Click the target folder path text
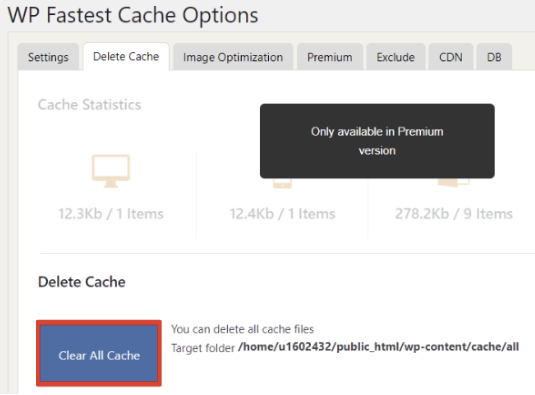535x395 pixels. click(x=378, y=347)
